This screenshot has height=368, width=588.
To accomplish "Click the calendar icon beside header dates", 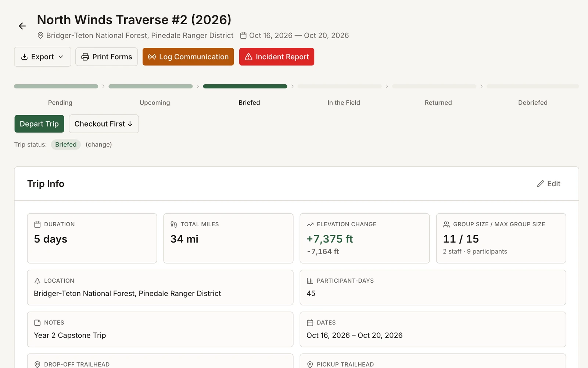I will (243, 36).
